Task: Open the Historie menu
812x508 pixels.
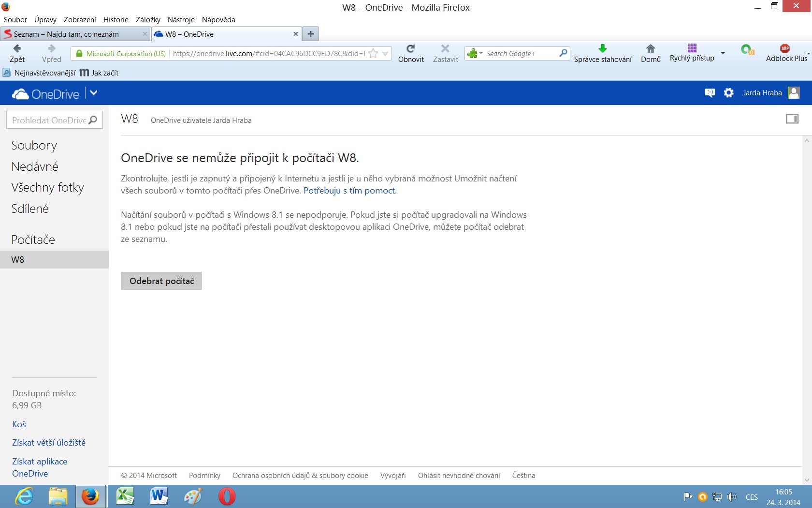Action: coord(116,20)
